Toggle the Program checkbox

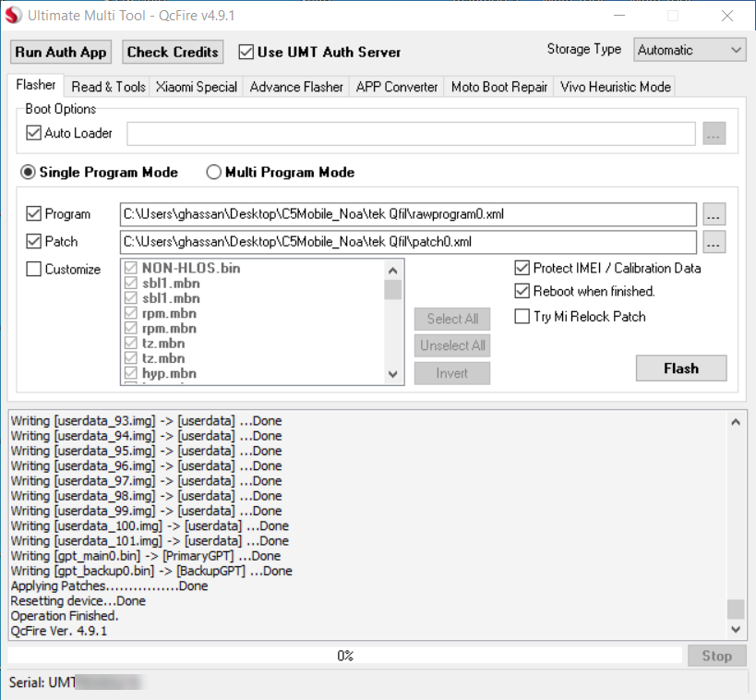click(x=34, y=213)
